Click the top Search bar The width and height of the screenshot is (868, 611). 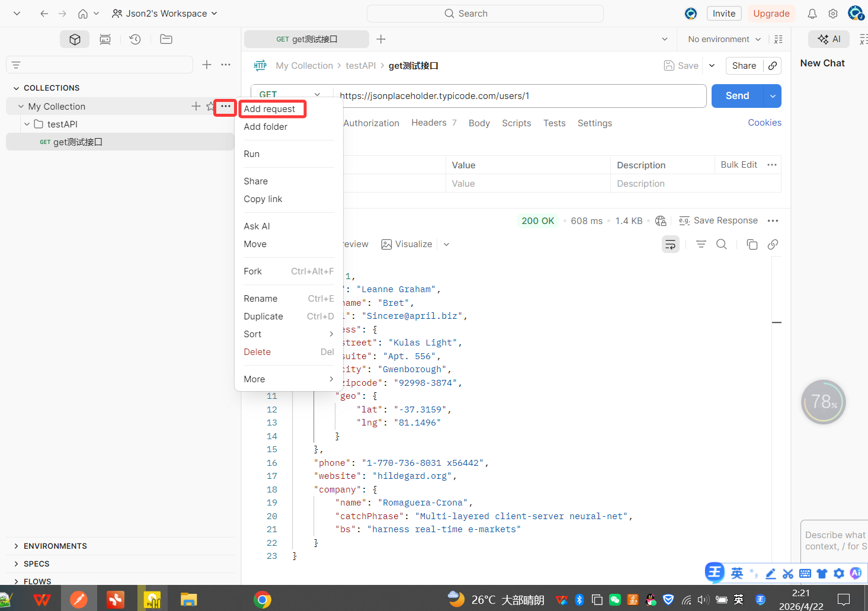pos(485,14)
